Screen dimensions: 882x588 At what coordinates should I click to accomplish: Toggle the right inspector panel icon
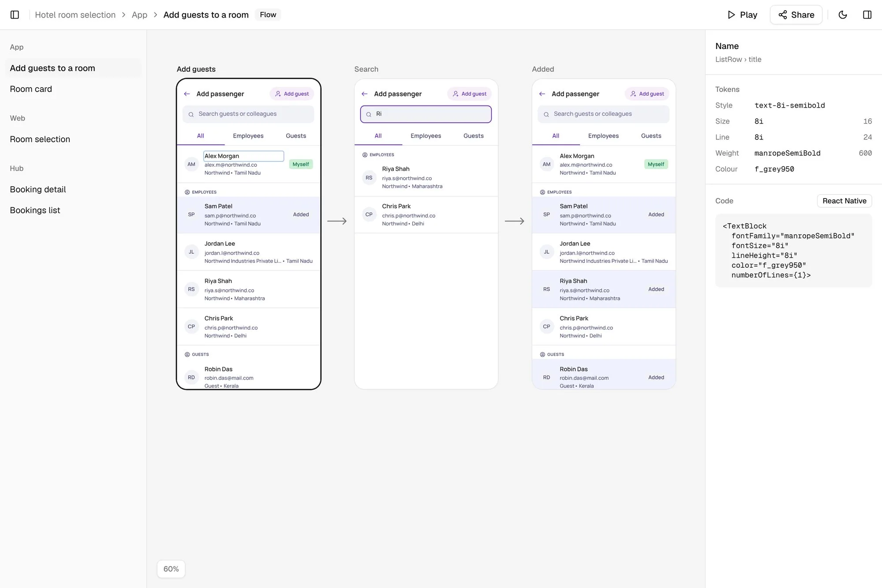coord(867,15)
